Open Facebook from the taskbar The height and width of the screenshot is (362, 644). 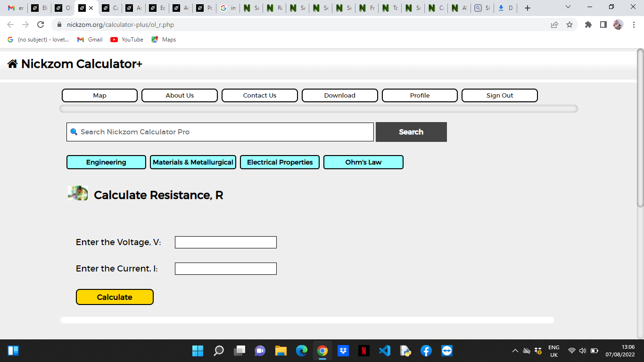[426, 351]
